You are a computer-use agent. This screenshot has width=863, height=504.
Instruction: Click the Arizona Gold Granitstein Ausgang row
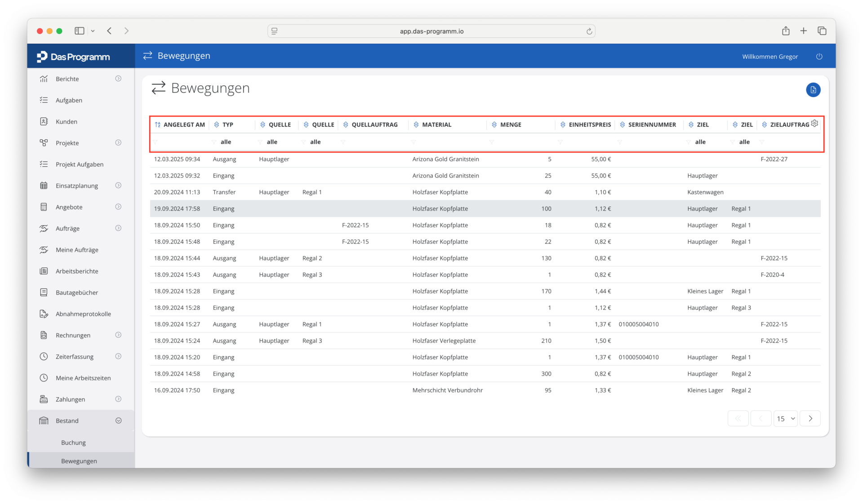pyautogui.click(x=485, y=159)
